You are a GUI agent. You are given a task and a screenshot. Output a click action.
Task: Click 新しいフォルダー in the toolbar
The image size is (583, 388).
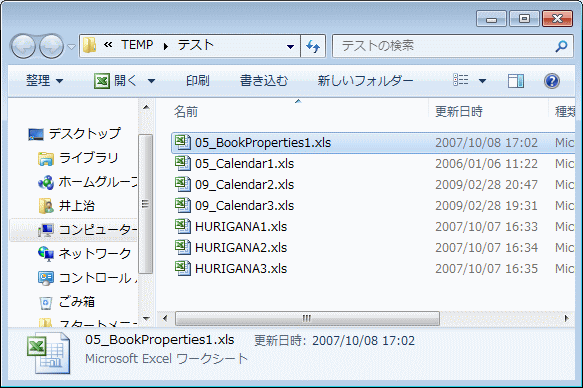[x=365, y=81]
